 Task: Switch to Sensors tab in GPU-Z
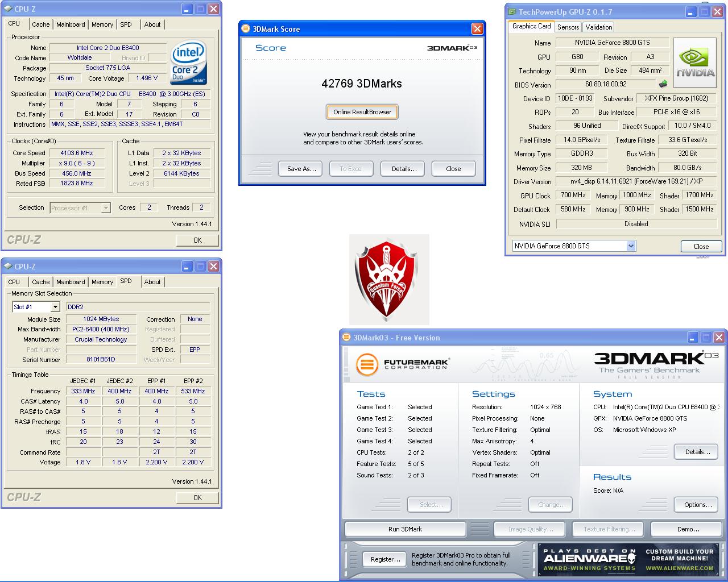[x=568, y=27]
